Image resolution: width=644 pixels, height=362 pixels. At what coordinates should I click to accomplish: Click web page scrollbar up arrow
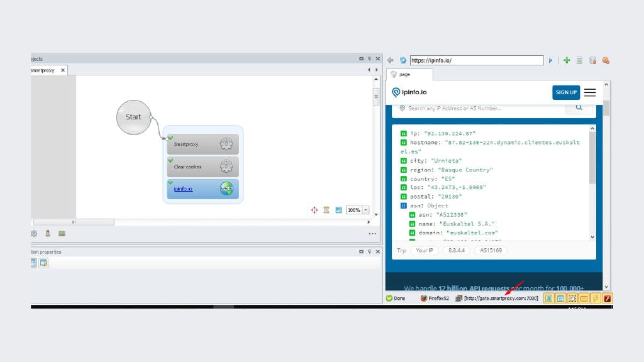click(606, 84)
